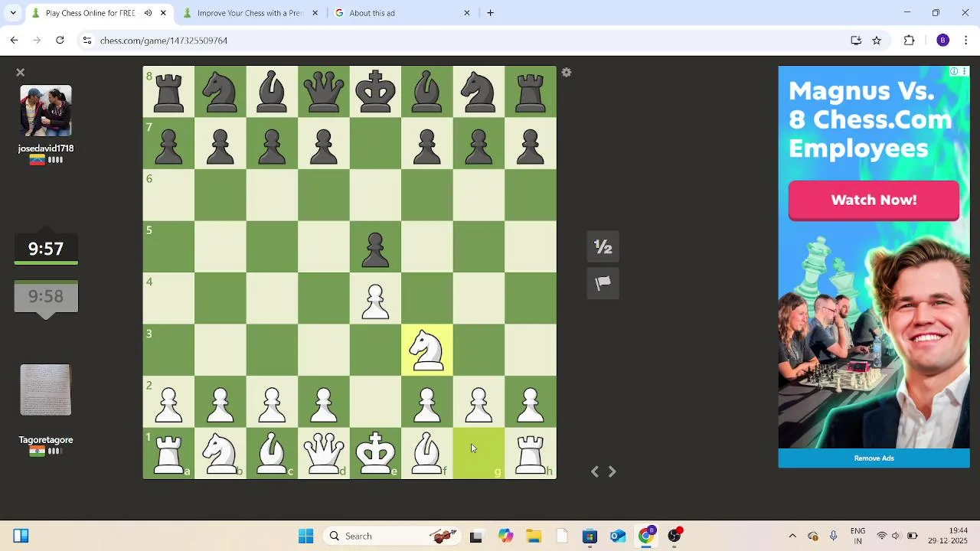Click the Tagoretagore username
The height and width of the screenshot is (551, 980).
46,440
